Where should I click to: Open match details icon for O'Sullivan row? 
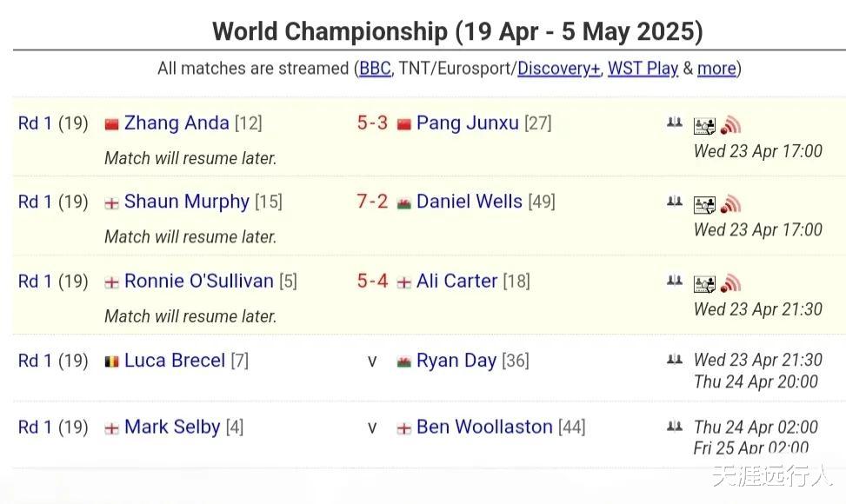point(703,284)
